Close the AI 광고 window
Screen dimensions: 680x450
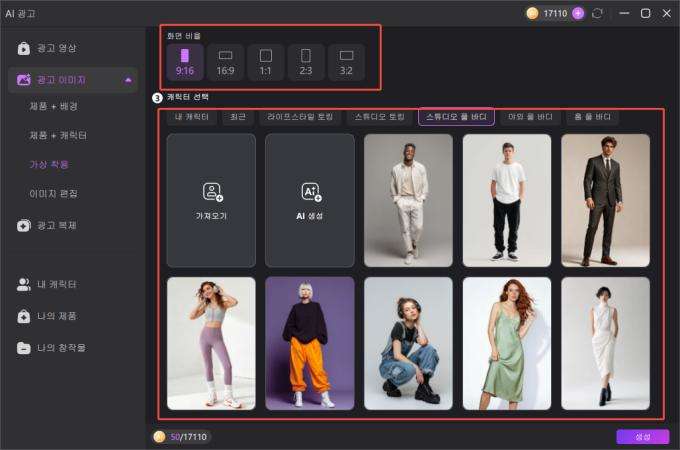click(x=667, y=13)
